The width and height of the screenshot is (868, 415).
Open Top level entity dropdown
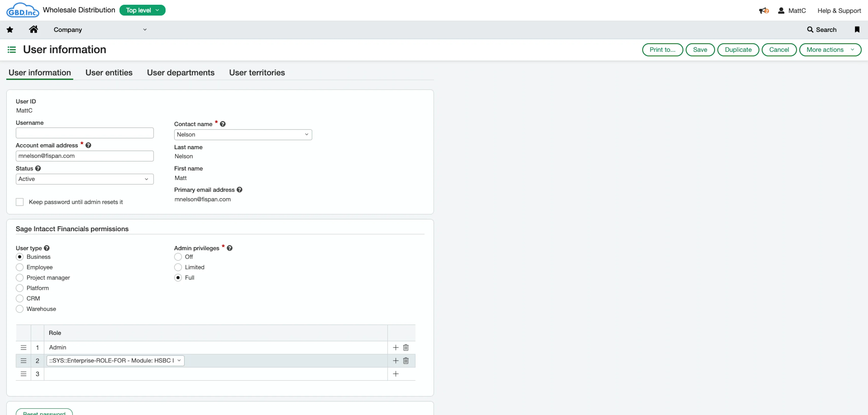point(142,10)
